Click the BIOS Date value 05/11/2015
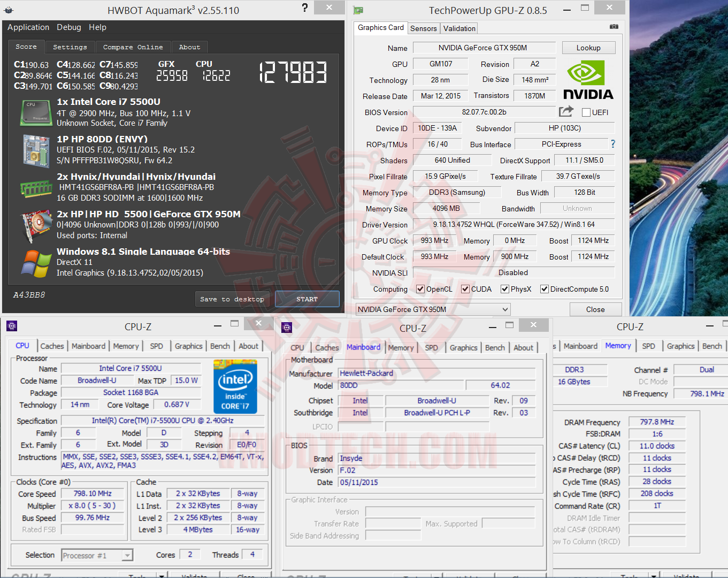 (437, 482)
